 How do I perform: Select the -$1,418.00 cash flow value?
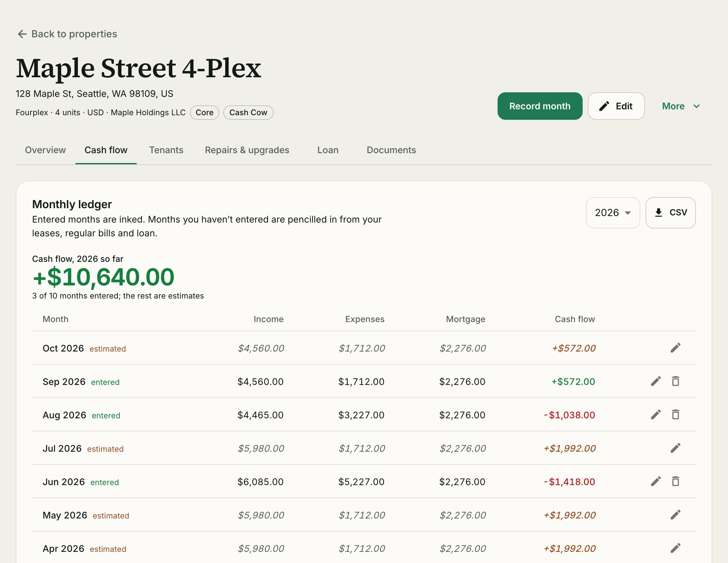click(569, 482)
